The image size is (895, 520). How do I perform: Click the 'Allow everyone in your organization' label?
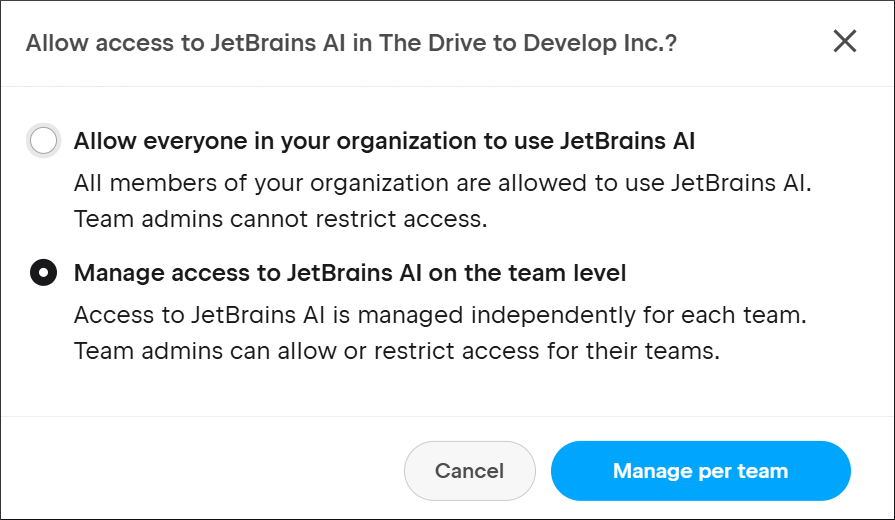coord(384,141)
